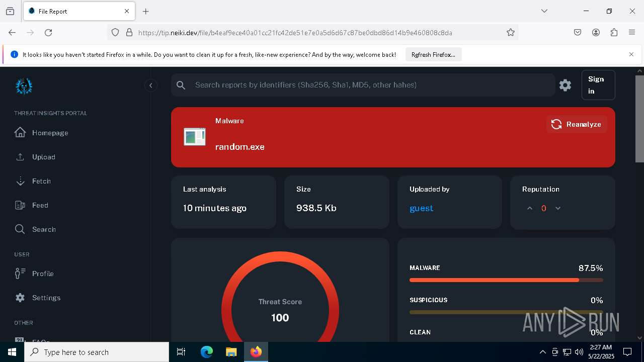This screenshot has width=644, height=362.
Task: Click the search magnifier icon
Action: [x=181, y=85]
